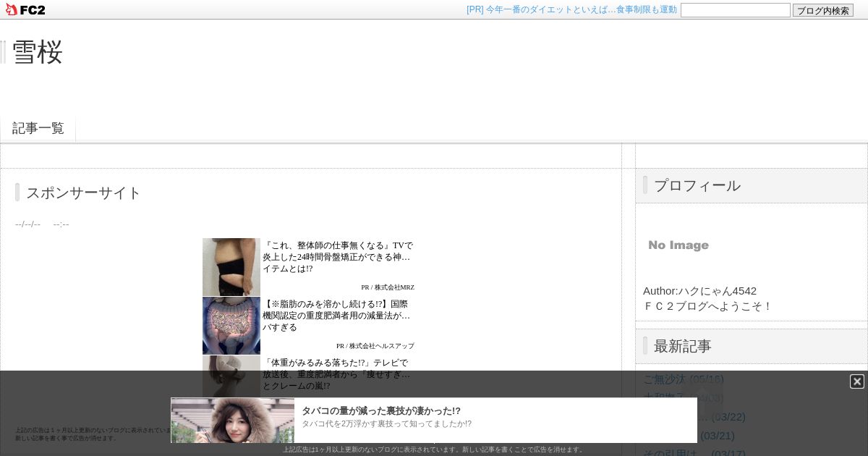Open the ad about 24時間骨盤矯正
This screenshot has width=868, height=456.
(338, 257)
